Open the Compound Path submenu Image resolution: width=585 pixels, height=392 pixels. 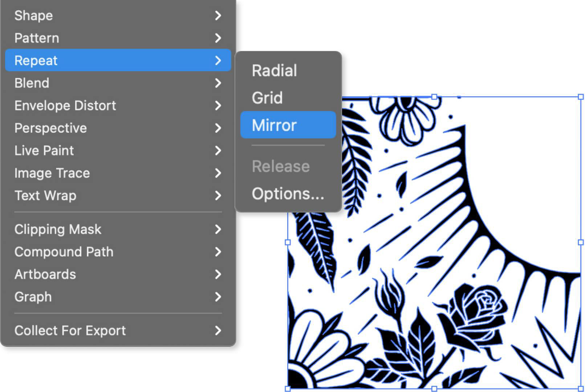64,252
